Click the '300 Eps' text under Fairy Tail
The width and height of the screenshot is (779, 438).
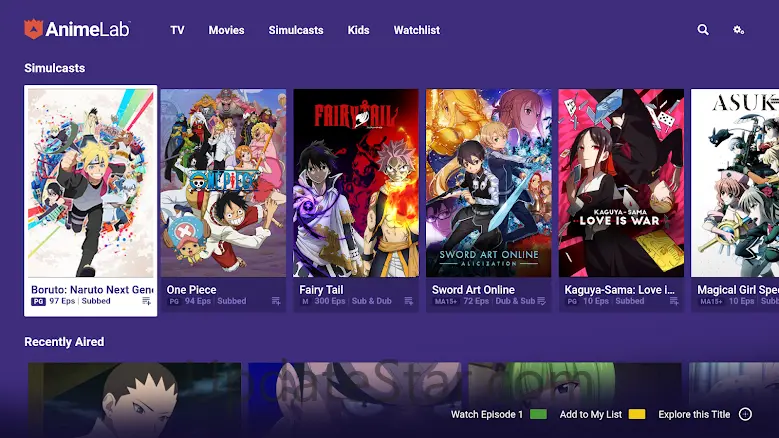330,301
